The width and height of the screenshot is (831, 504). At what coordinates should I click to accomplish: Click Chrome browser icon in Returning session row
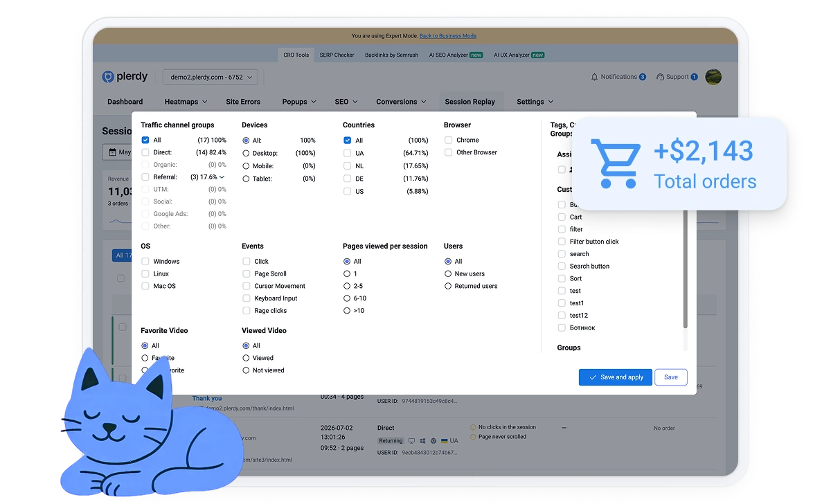point(433,440)
